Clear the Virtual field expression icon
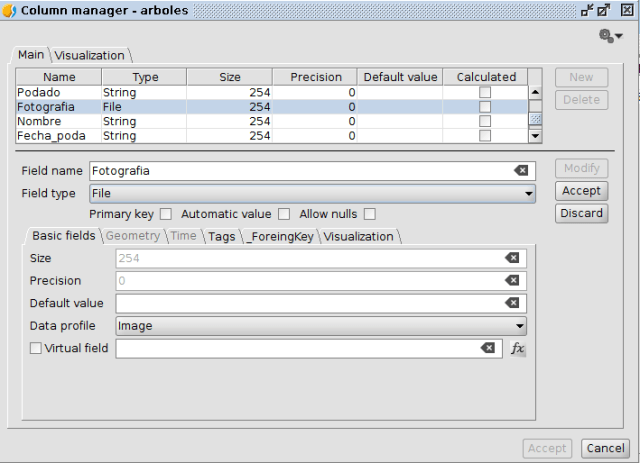Screen dimensions: 640x463 (x=487, y=348)
